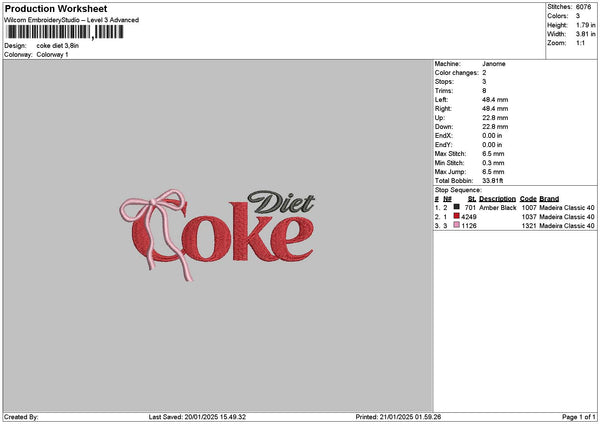The width and height of the screenshot is (600, 424).
Task: Click the stitch count '4249'
Action: tap(469, 217)
